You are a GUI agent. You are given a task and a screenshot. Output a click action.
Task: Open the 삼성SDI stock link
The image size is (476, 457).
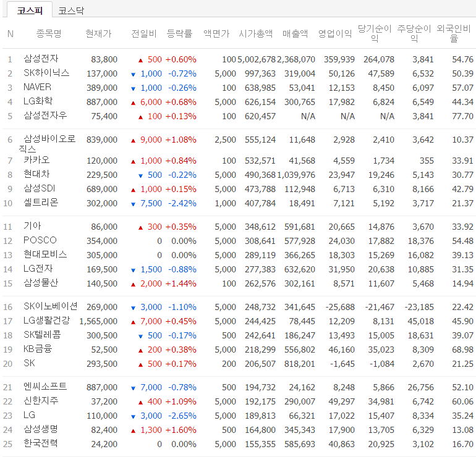point(40,188)
